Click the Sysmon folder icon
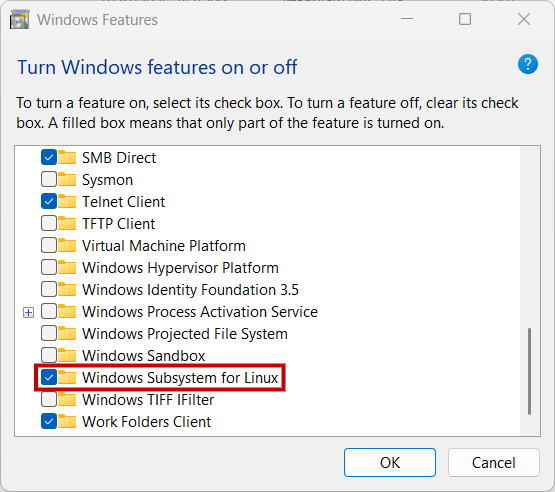This screenshot has height=492, width=555. point(67,179)
